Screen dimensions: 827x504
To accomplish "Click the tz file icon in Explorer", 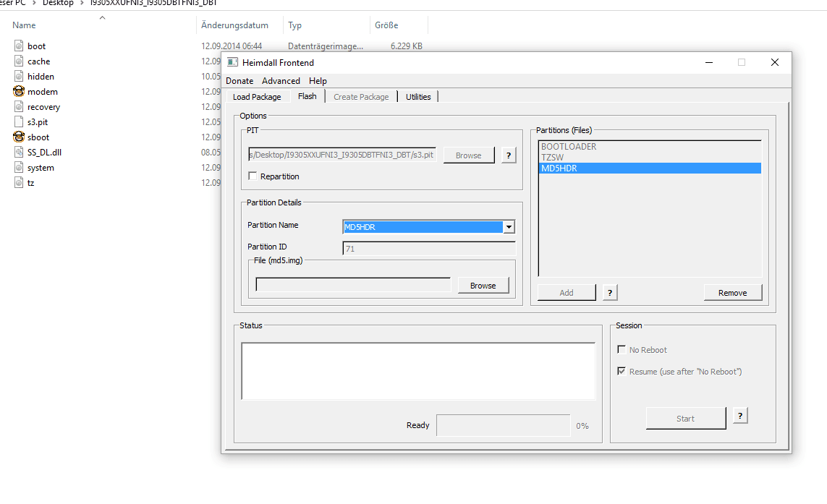I will point(19,183).
